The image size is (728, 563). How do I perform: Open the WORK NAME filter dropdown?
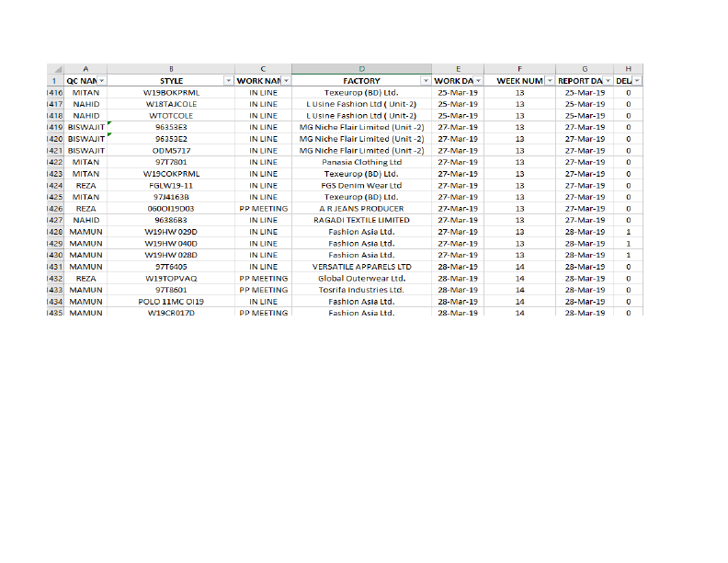(287, 81)
